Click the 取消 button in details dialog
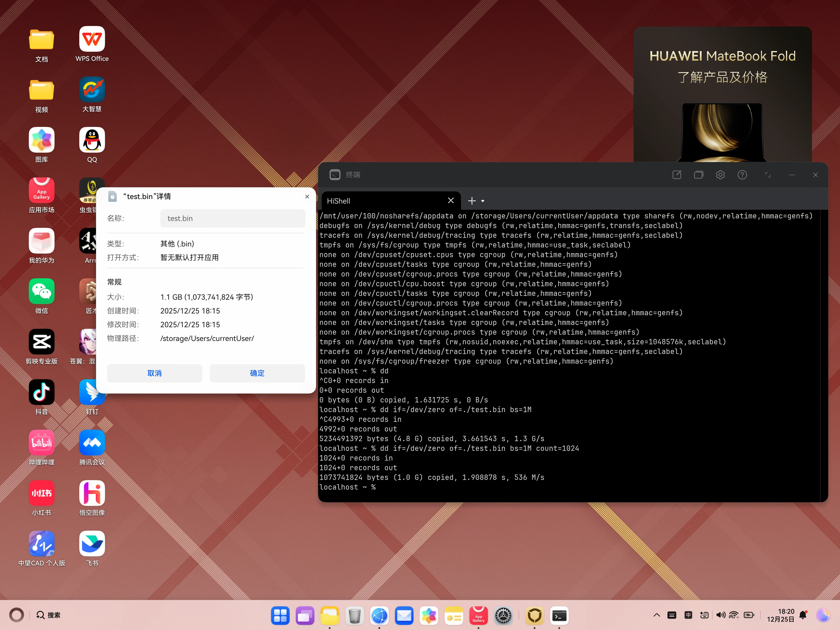Viewport: 840px width, 630px height. click(x=154, y=373)
